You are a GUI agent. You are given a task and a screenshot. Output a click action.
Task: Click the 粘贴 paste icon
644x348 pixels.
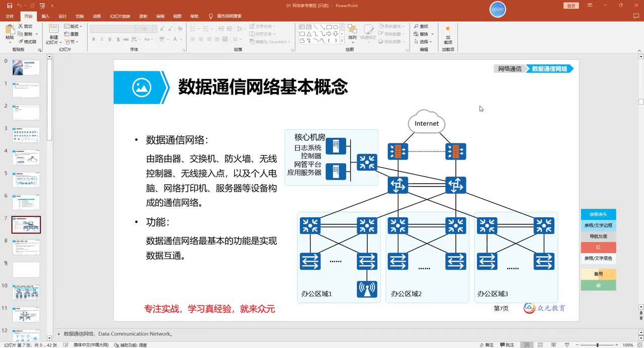pos(10,29)
